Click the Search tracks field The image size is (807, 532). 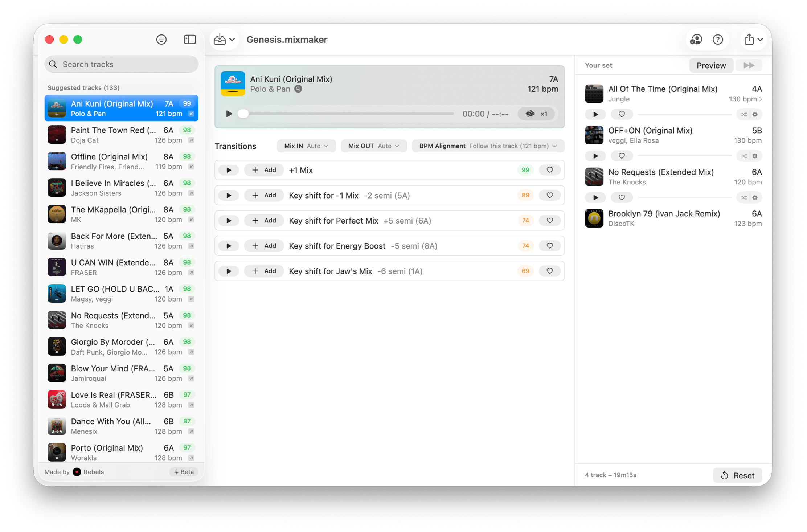(x=122, y=64)
